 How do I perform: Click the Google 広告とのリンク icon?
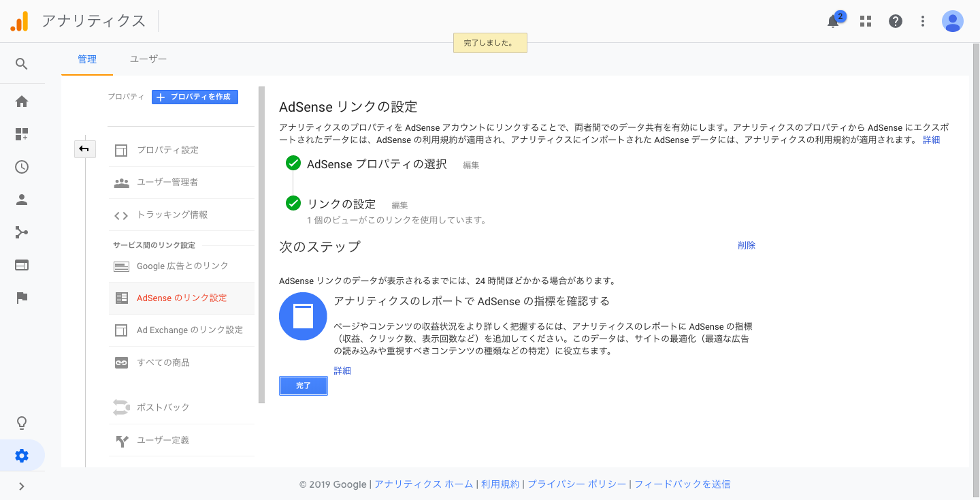coord(121,266)
